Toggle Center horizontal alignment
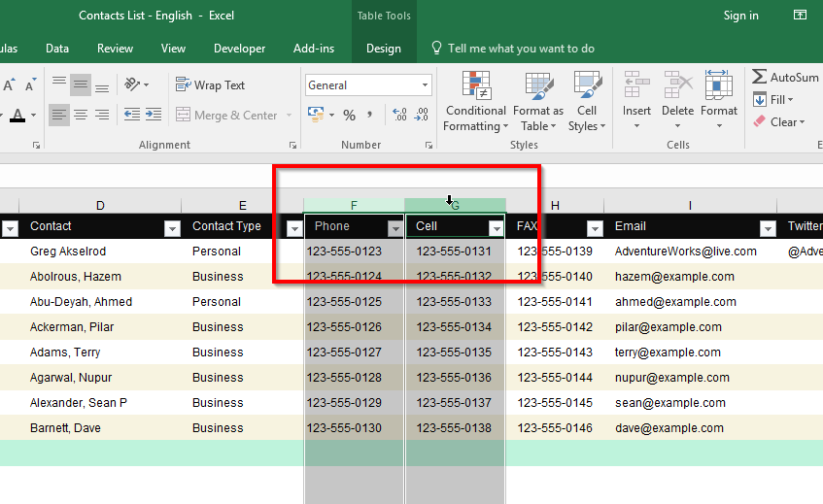 coord(81,116)
